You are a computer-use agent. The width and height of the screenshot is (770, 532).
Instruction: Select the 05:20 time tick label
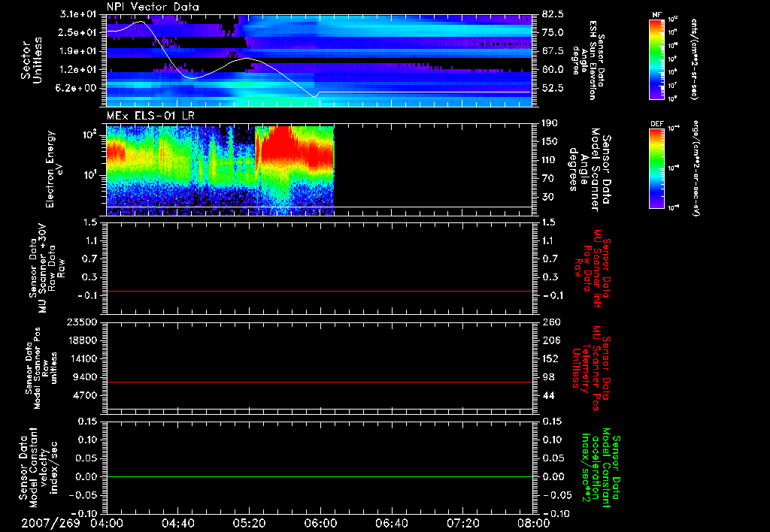249,523
